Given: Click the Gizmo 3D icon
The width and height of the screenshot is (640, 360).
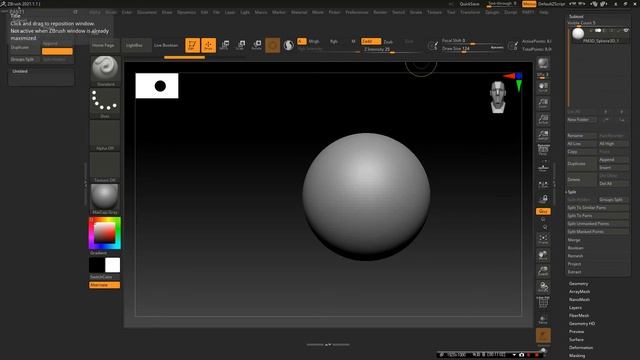Looking at the screenshot, I should (x=273, y=45).
